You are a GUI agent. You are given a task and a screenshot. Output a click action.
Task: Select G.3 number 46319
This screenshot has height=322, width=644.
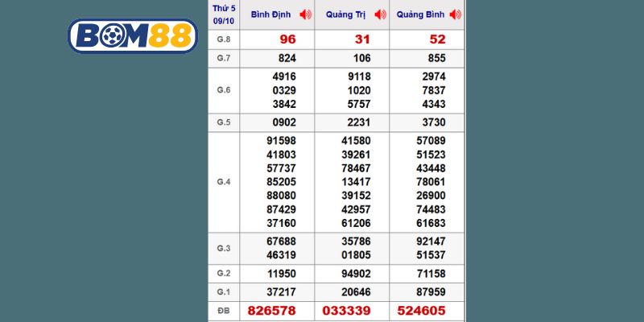(281, 255)
